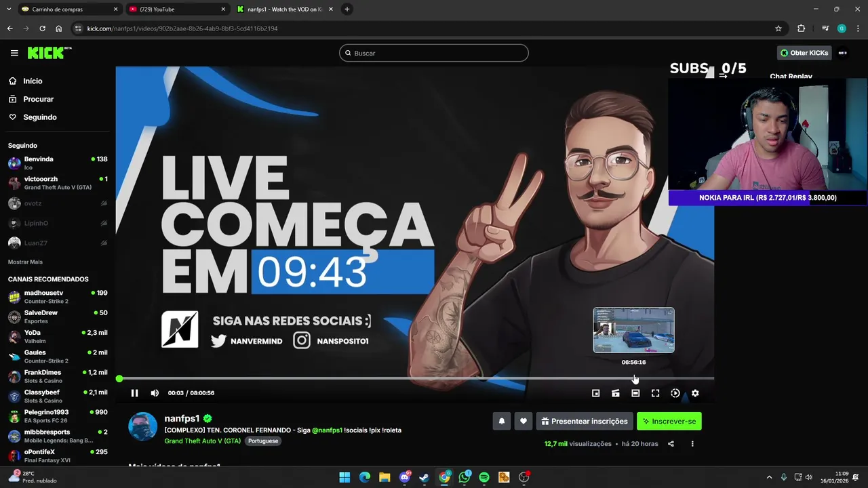Click the Portuguese language tag
Screen dimensions: 868x488
click(263, 441)
